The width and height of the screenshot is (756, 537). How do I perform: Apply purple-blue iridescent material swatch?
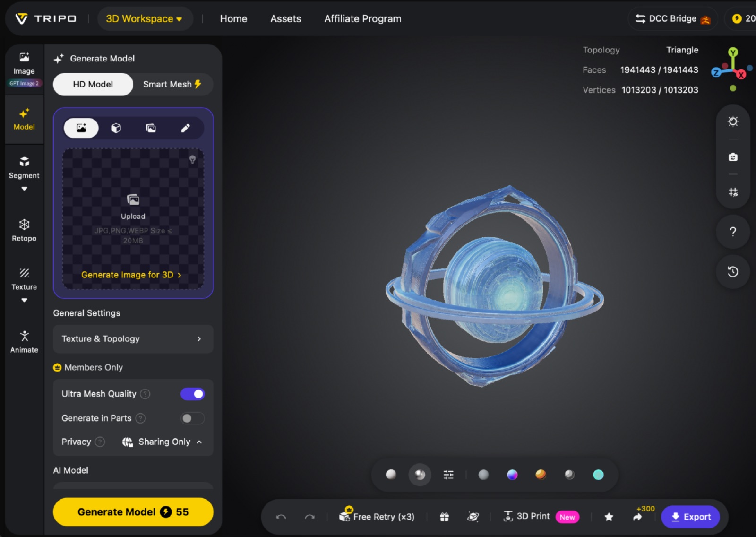point(512,475)
